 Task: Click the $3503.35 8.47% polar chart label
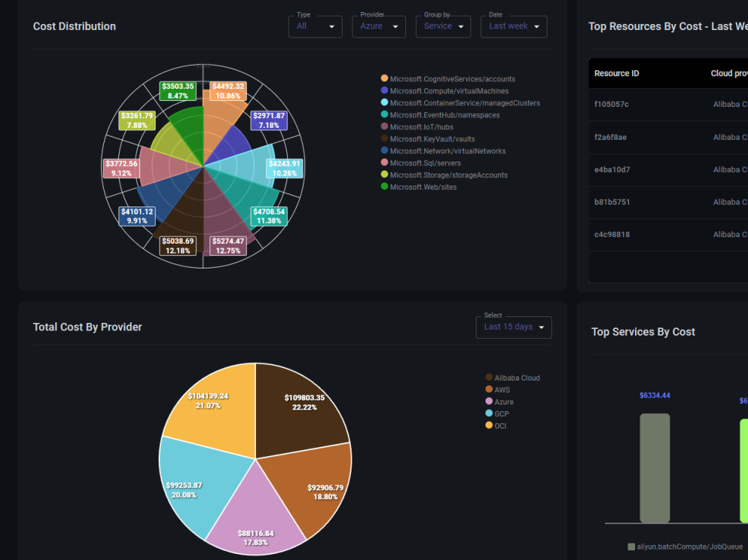pyautogui.click(x=177, y=90)
